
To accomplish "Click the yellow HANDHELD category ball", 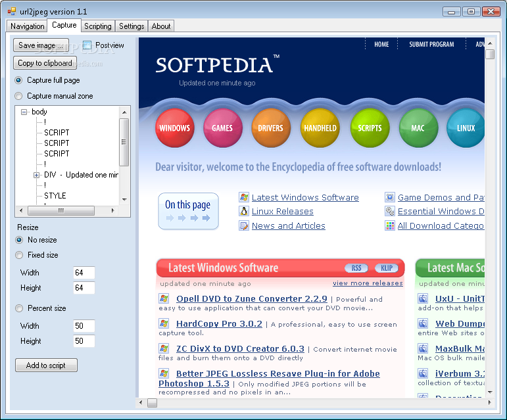I will coord(320,128).
